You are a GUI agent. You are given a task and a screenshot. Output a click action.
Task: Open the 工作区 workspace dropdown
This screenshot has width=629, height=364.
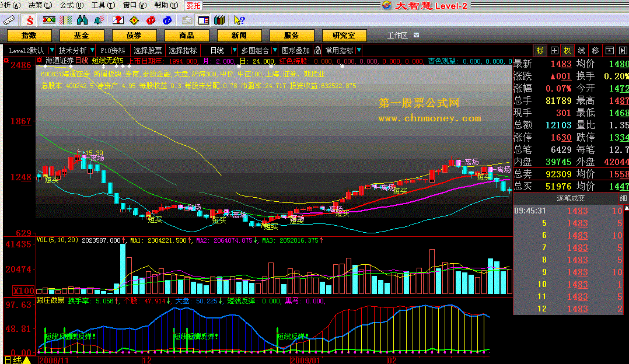point(417,35)
